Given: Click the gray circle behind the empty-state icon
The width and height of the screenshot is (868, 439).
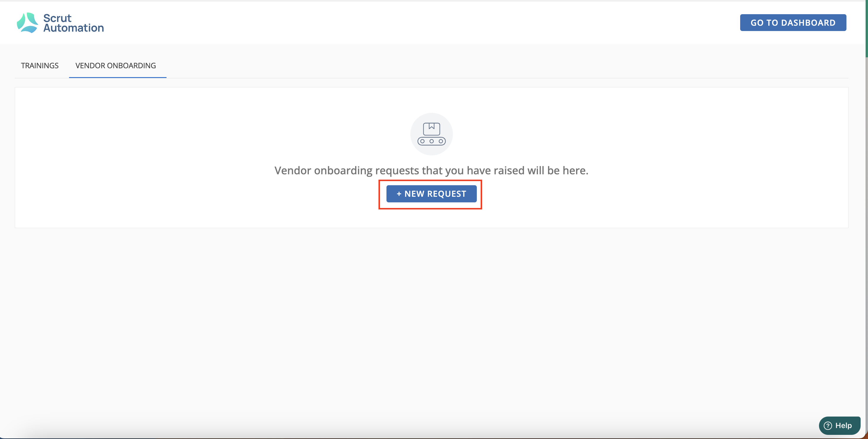Looking at the screenshot, I should 431,134.
